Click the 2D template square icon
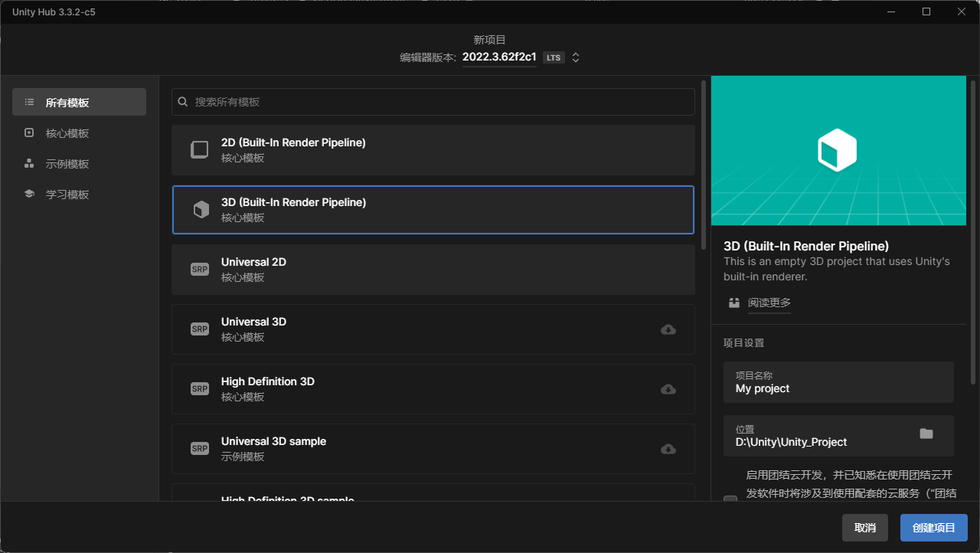Image resolution: width=980 pixels, height=553 pixels. tap(200, 150)
